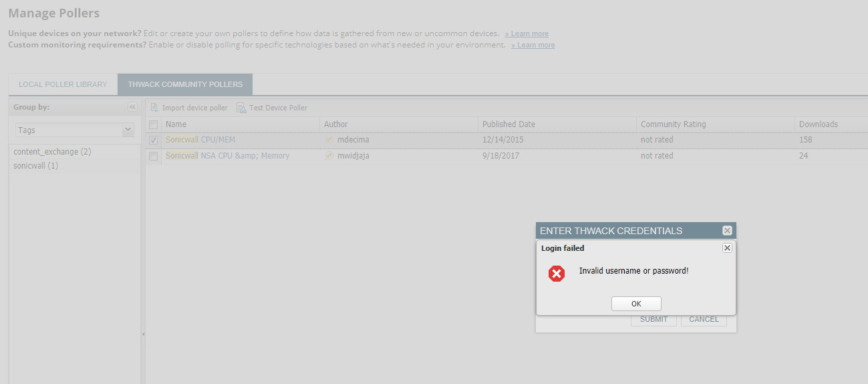The width and height of the screenshot is (868, 384).
Task: Click author name mdecima
Action: click(x=353, y=140)
